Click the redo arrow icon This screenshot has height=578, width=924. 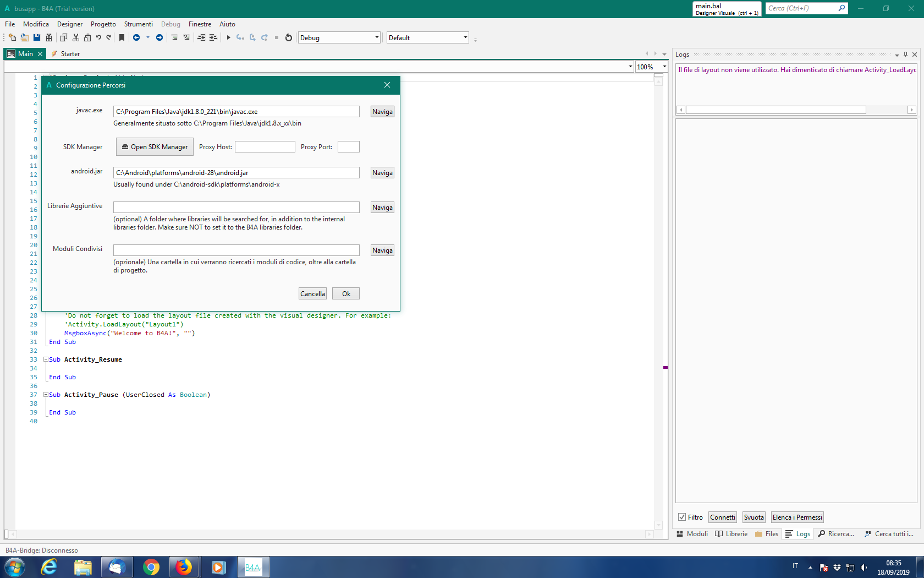109,37
